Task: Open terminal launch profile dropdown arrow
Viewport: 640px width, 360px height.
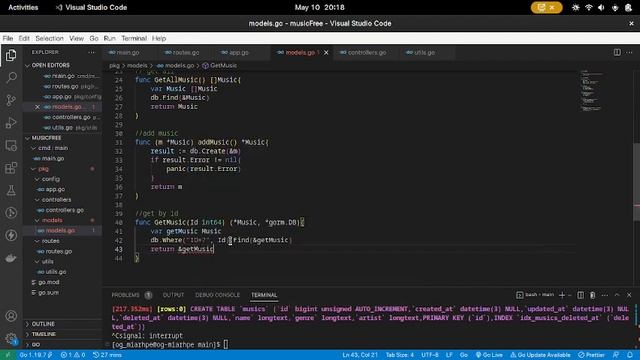Action: 570,295
